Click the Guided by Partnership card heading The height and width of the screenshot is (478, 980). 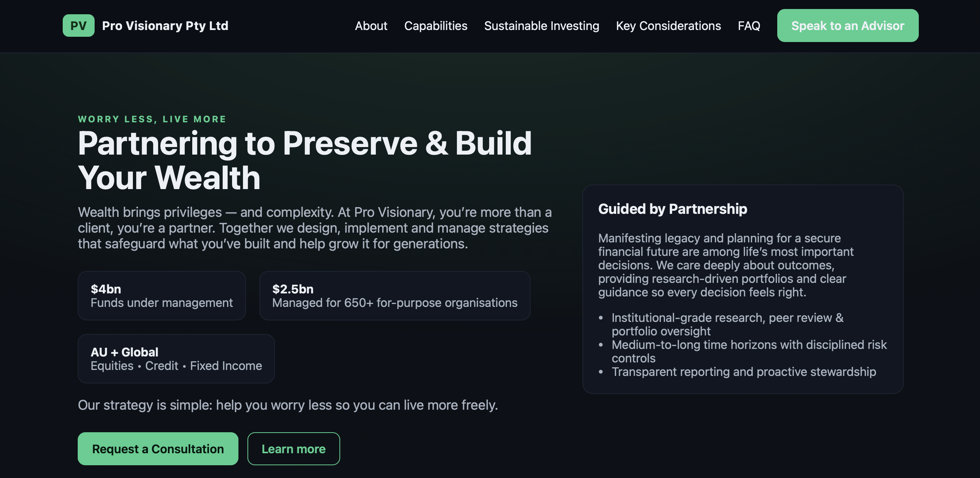[x=672, y=209]
